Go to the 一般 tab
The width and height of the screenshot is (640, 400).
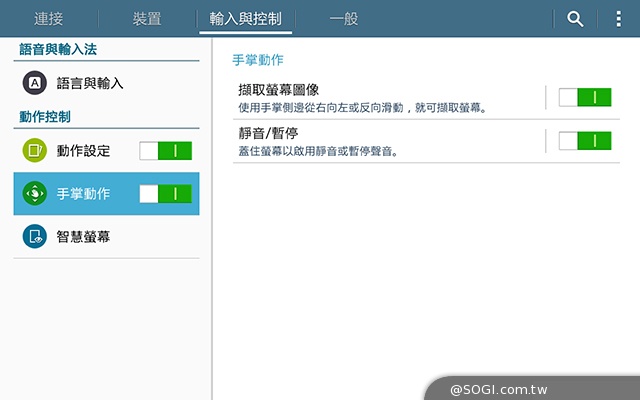[343, 18]
